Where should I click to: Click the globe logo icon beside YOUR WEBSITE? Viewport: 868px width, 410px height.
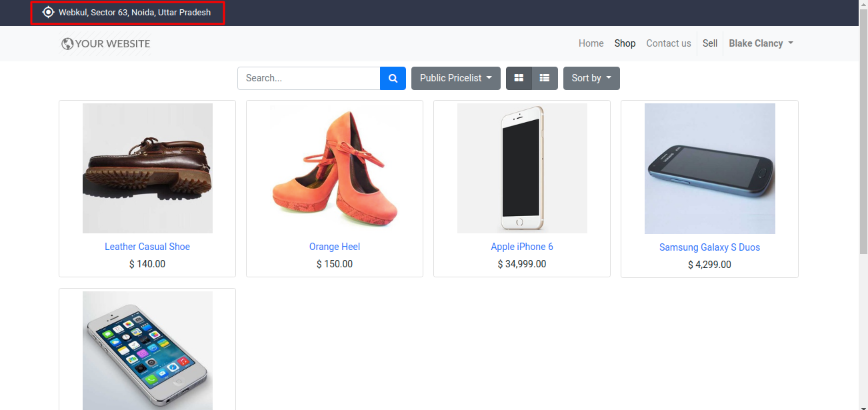tap(67, 44)
